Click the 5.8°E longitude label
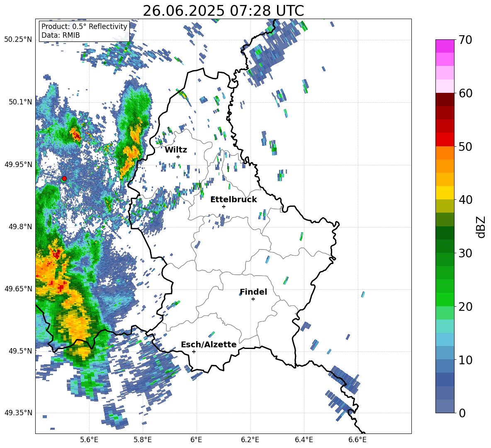This screenshot has height=448, width=491. coord(143,440)
